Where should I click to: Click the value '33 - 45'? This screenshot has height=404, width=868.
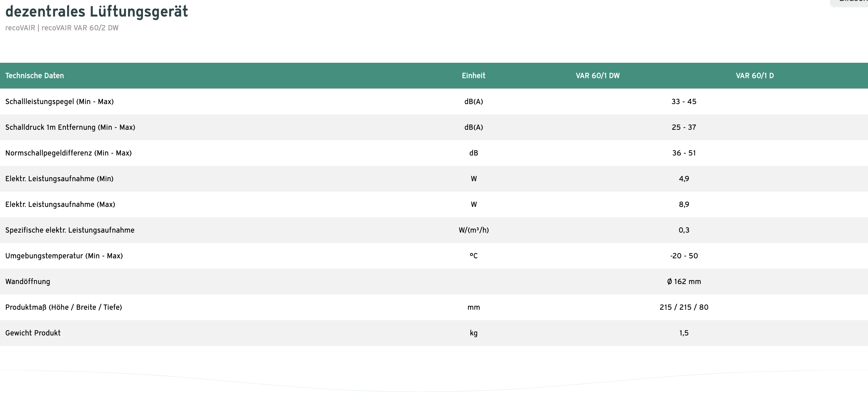tap(684, 102)
